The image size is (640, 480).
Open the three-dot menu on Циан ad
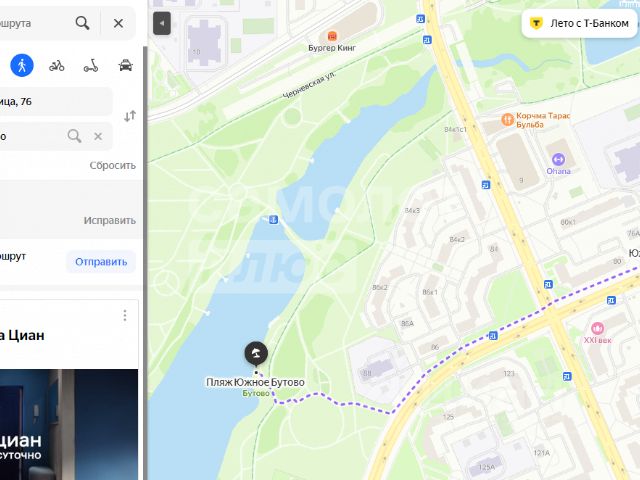[125, 315]
